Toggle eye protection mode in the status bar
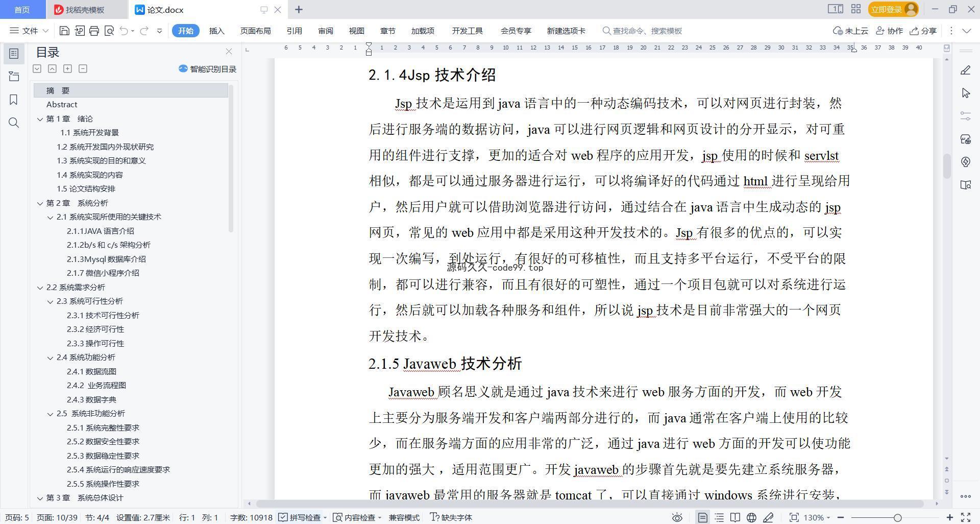Viewport: 980px width, 524px height. (x=677, y=517)
